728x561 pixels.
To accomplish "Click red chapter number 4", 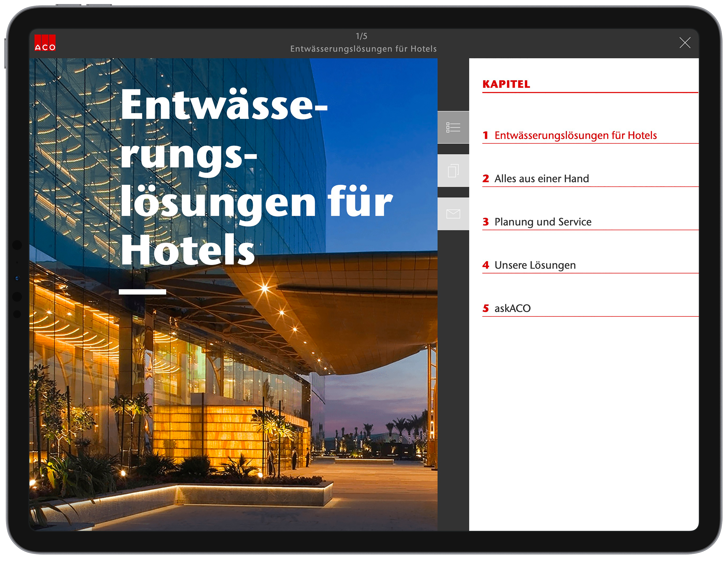I will (x=486, y=265).
